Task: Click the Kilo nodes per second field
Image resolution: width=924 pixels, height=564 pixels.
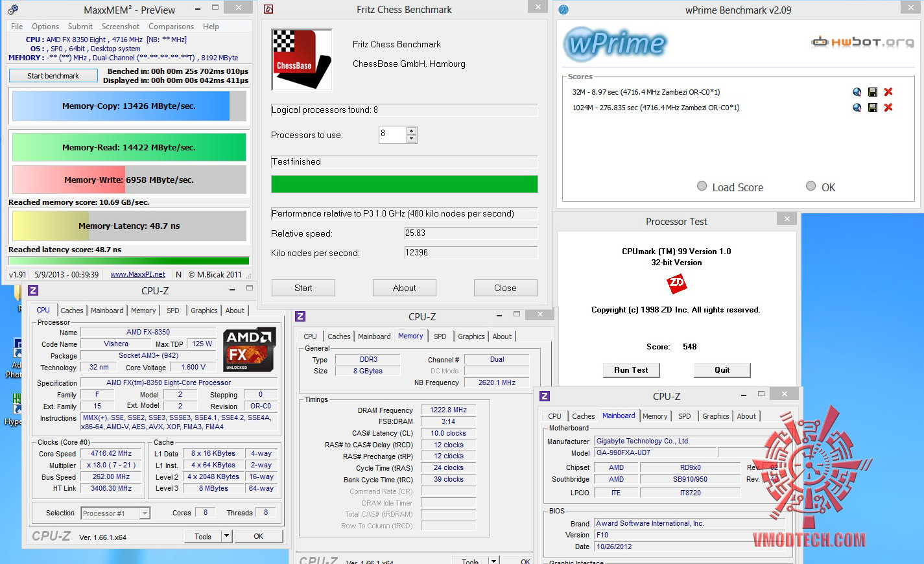Action: click(471, 253)
